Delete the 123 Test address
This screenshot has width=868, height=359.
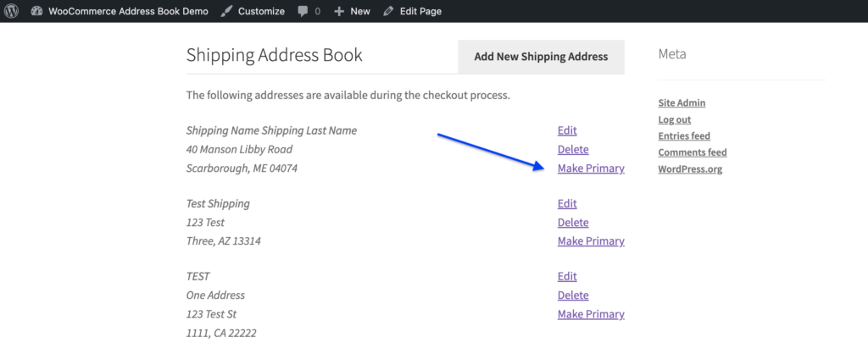573,223
